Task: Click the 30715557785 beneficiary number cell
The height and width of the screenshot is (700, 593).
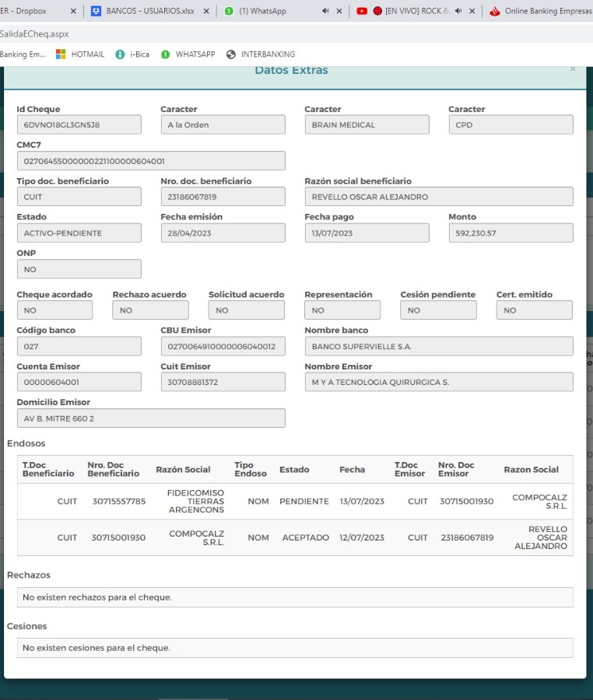Action: (x=119, y=502)
